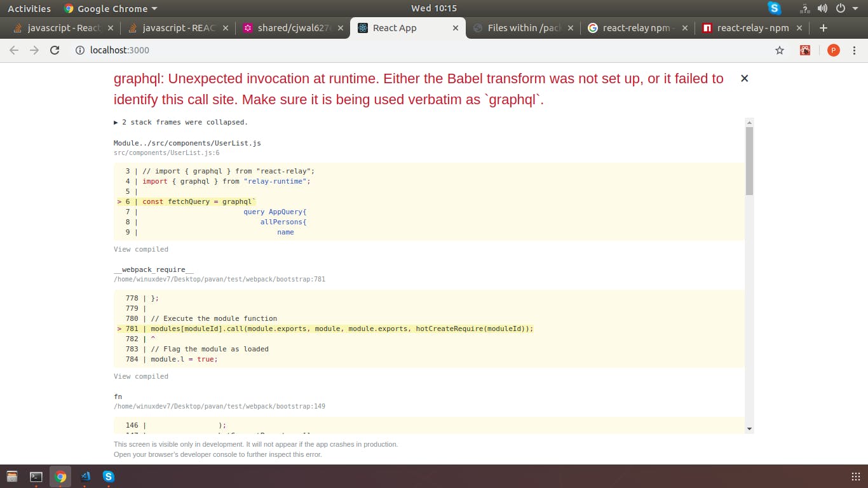Click the Module../src/components/UserList.js heading
The width and height of the screenshot is (868, 488).
tap(187, 143)
